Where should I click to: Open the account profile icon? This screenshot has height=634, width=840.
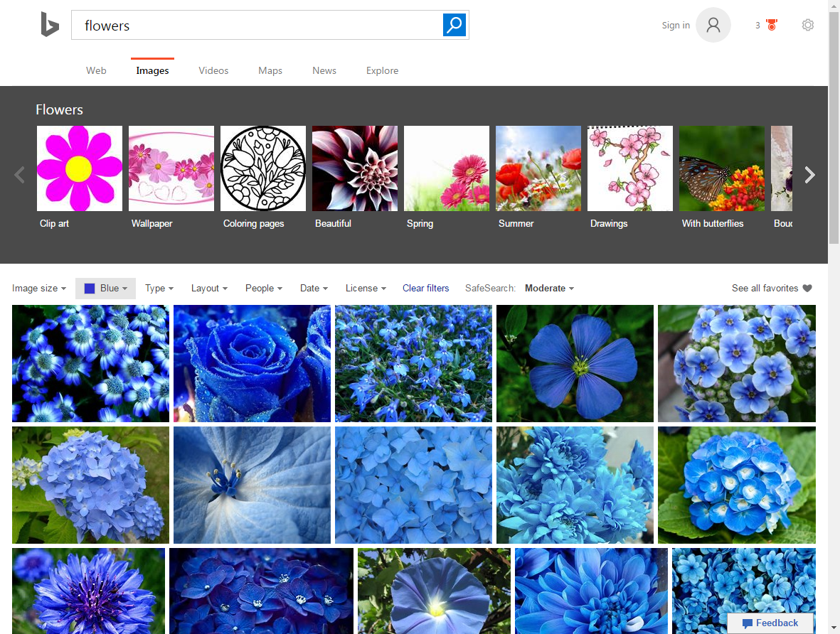[712, 25]
